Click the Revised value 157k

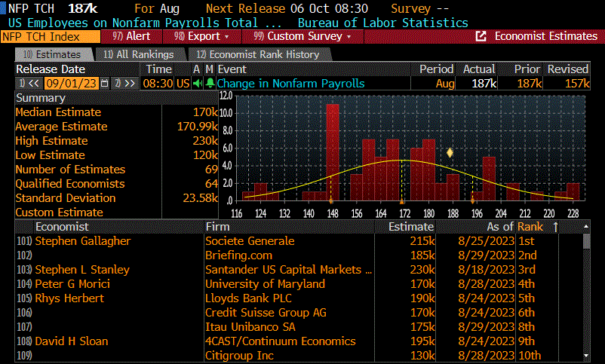point(577,84)
